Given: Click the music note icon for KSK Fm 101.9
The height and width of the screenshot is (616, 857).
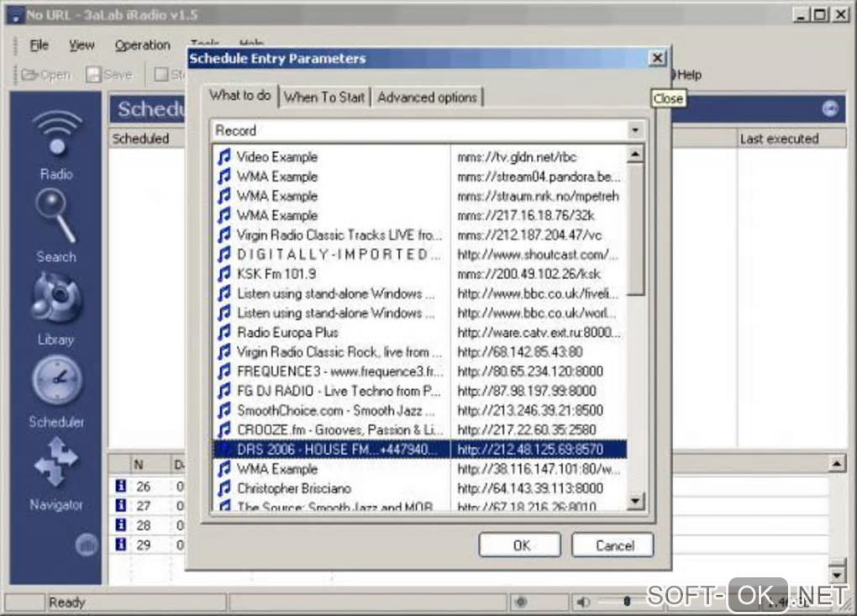Looking at the screenshot, I should [x=224, y=274].
